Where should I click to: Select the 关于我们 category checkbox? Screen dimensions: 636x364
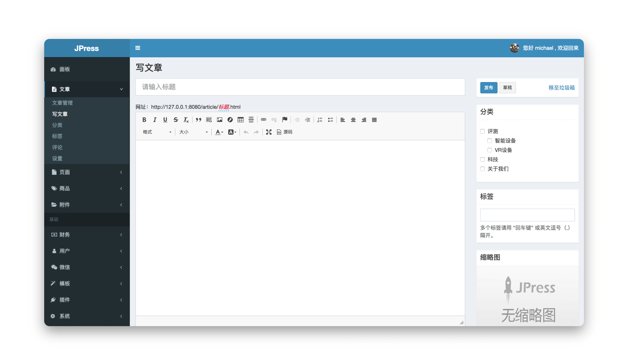tap(483, 169)
